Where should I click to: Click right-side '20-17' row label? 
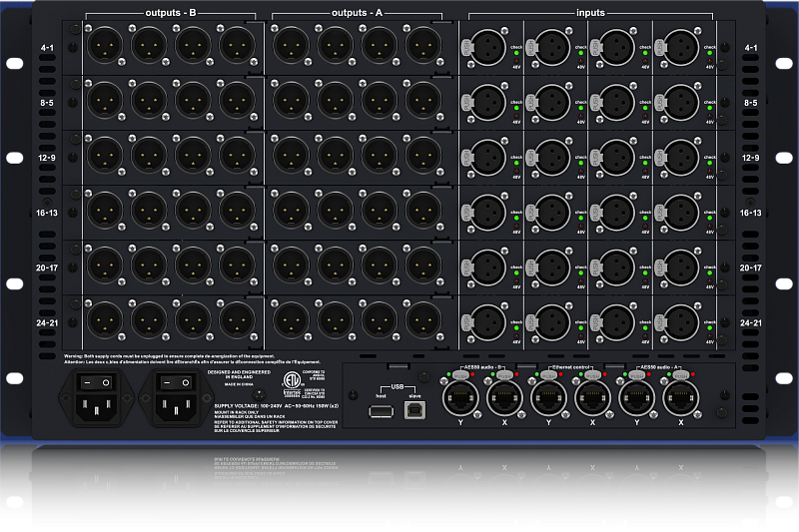coord(751,267)
